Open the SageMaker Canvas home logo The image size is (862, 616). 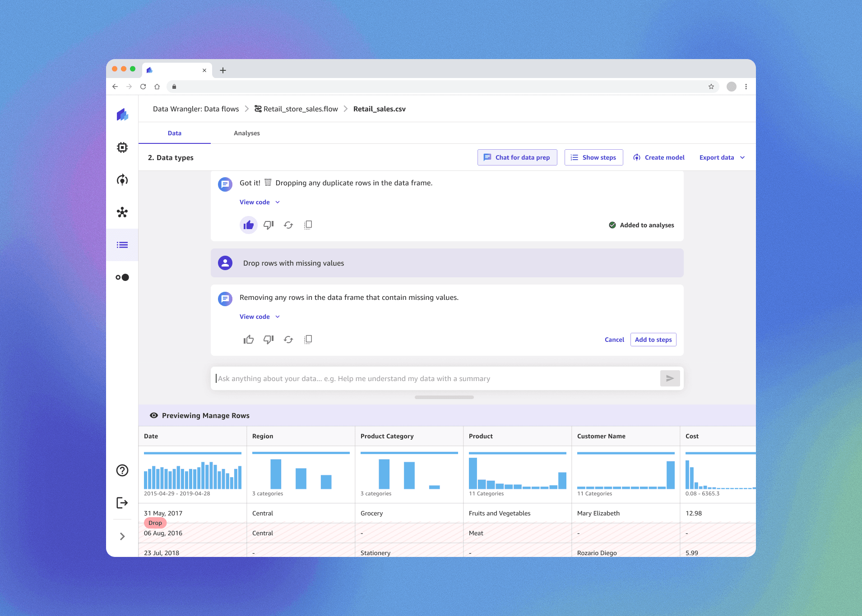122,115
